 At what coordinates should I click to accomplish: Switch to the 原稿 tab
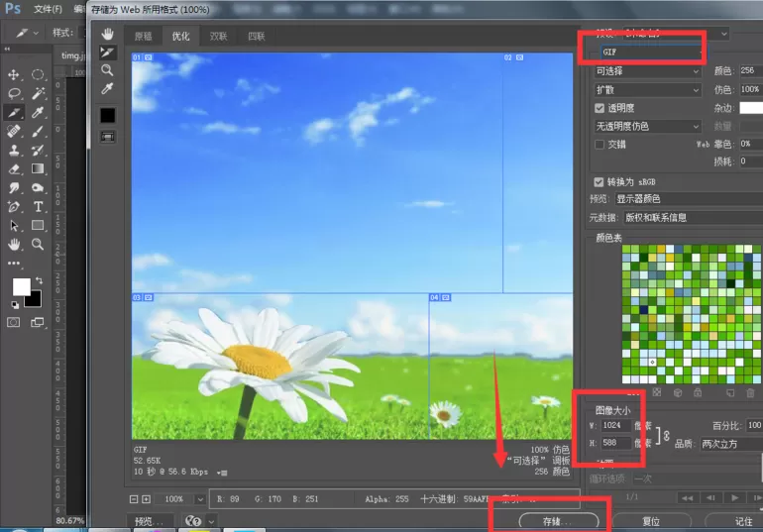point(143,36)
